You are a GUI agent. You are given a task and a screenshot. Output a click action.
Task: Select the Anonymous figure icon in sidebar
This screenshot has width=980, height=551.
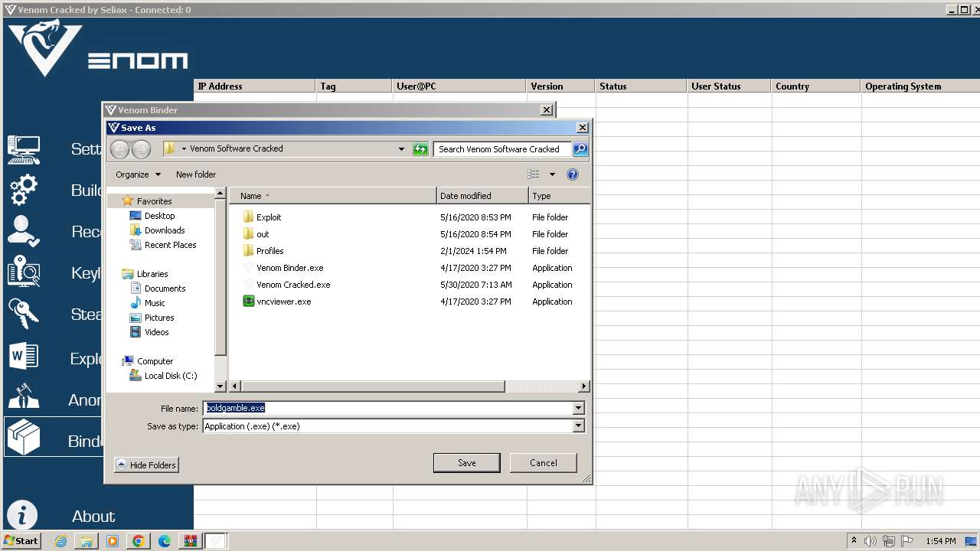(x=24, y=397)
